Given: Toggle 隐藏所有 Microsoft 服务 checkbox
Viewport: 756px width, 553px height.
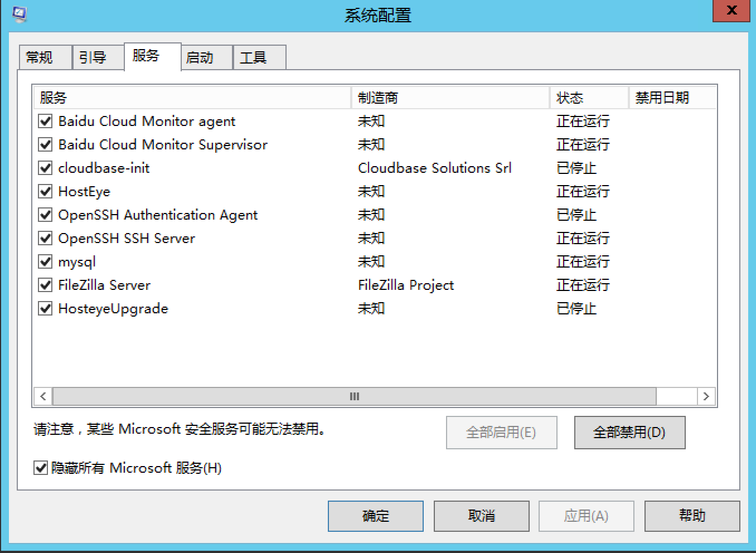Looking at the screenshot, I should point(41,468).
